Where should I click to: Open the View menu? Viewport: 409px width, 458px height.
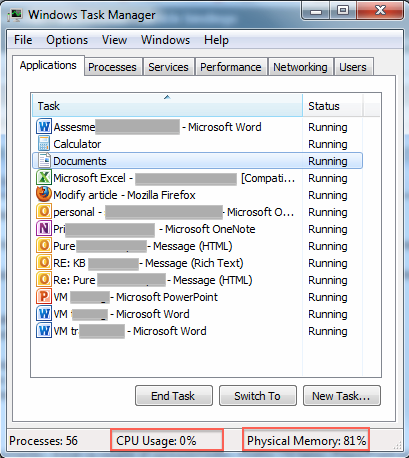pos(114,40)
